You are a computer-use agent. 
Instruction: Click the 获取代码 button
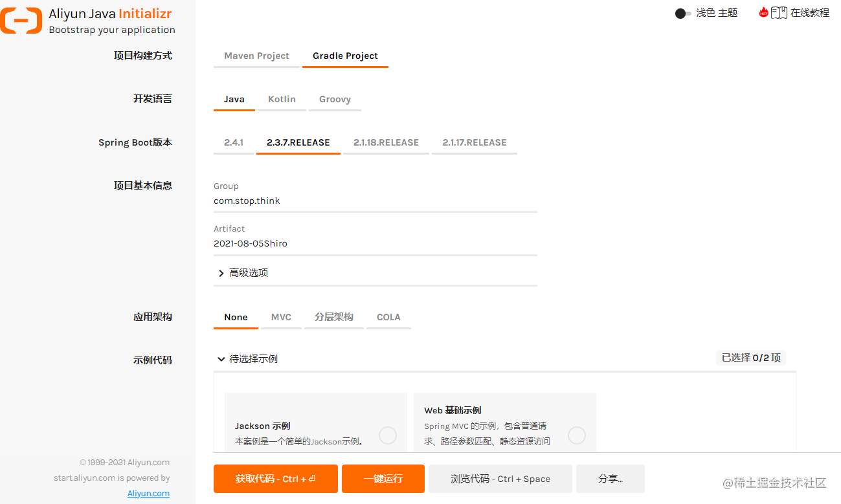click(275, 479)
